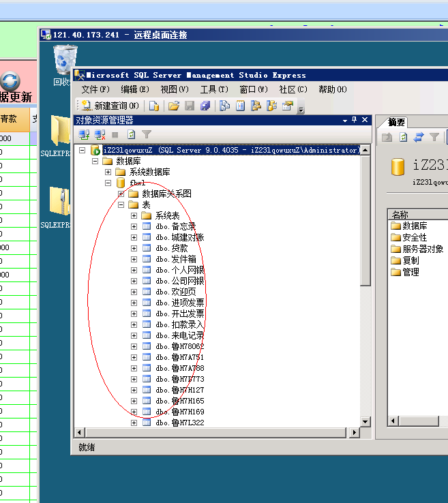Open the 对象资源管理器 window position dropdown
The image size is (448, 503).
tap(345, 121)
